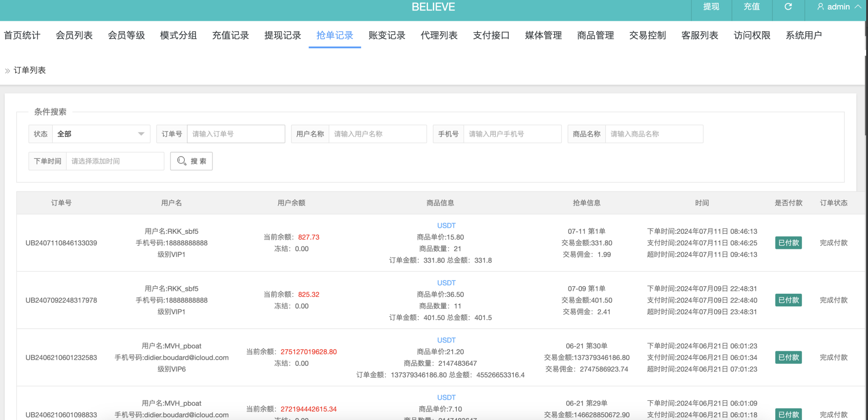Click USDT link in order UB2407092248317978 row

(x=446, y=283)
